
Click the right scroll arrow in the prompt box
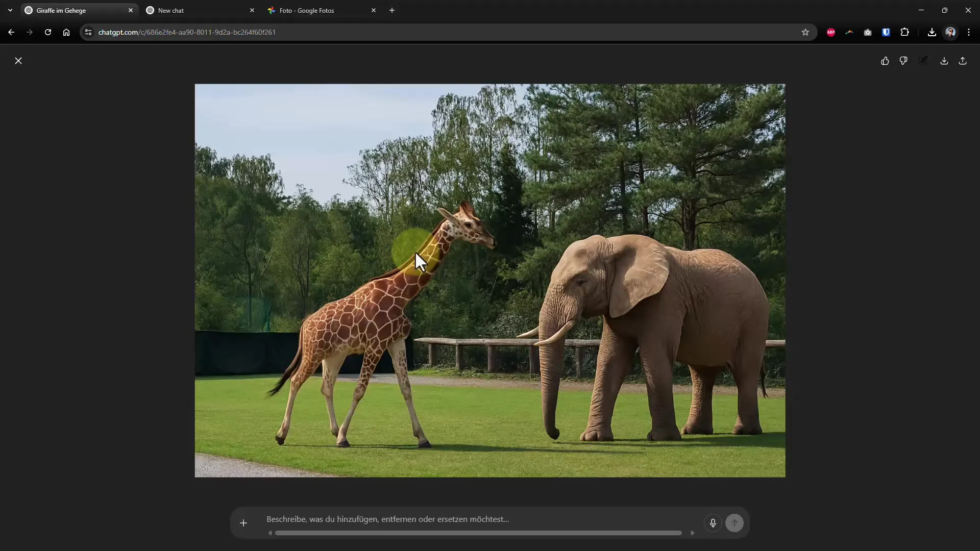pyautogui.click(x=692, y=533)
